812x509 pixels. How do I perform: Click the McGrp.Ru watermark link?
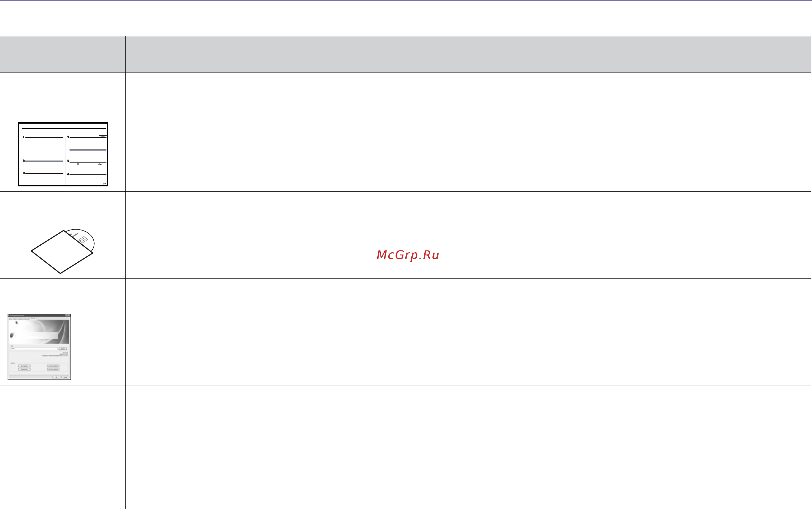pyautogui.click(x=408, y=255)
